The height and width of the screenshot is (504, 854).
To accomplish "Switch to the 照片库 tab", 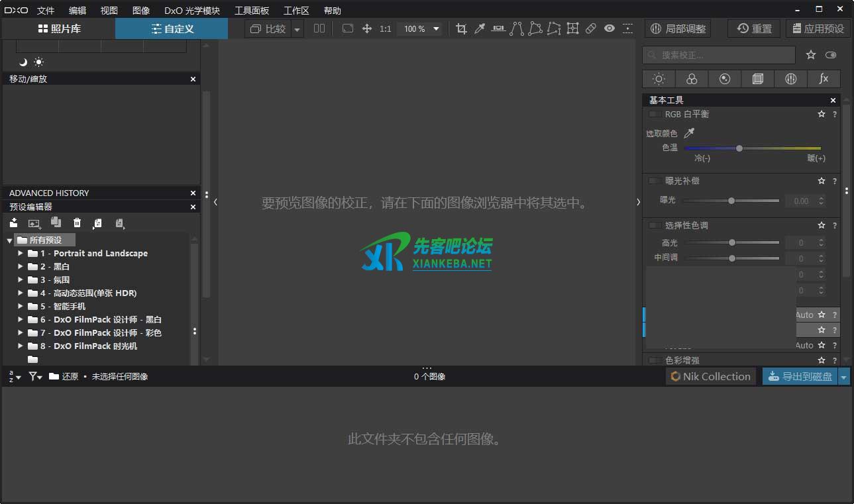I will click(x=58, y=28).
